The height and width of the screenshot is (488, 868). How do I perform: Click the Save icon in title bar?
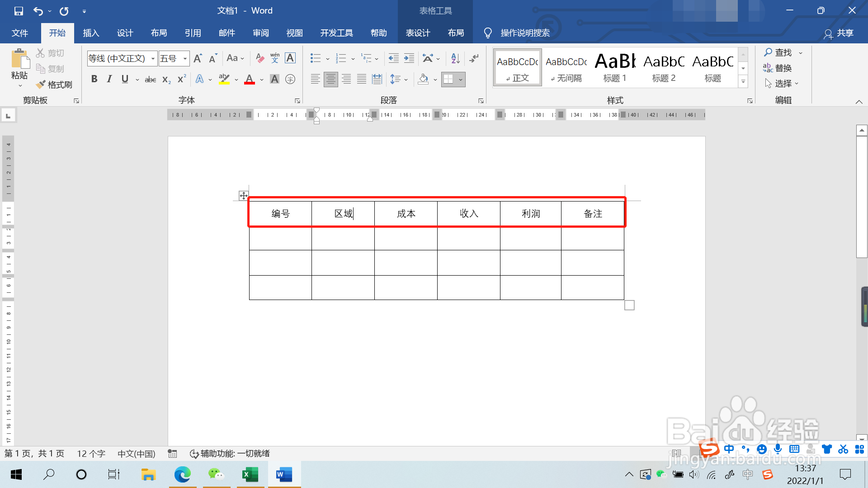click(19, 11)
